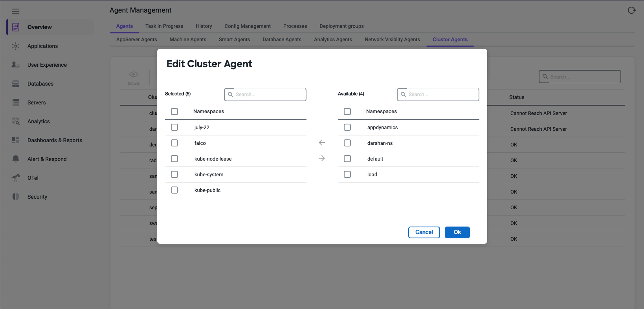
Task: Click the Applications sidebar icon
Action: [x=16, y=46]
